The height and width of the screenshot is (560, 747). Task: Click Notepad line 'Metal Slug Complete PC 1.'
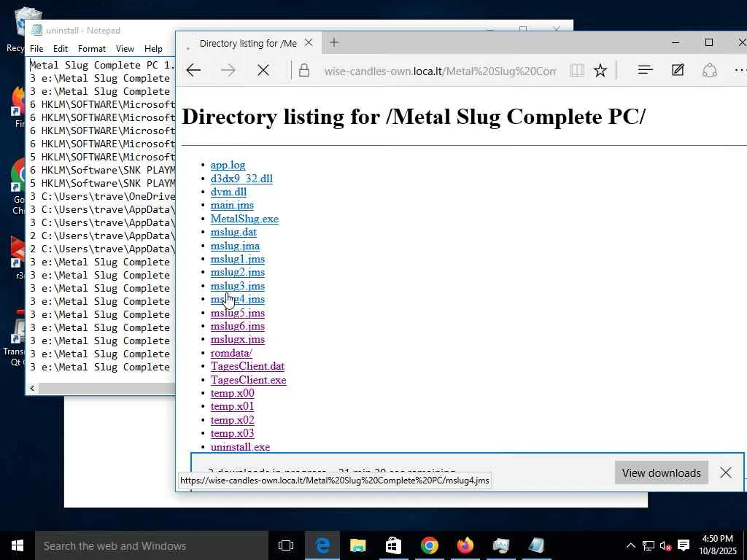click(x=102, y=65)
